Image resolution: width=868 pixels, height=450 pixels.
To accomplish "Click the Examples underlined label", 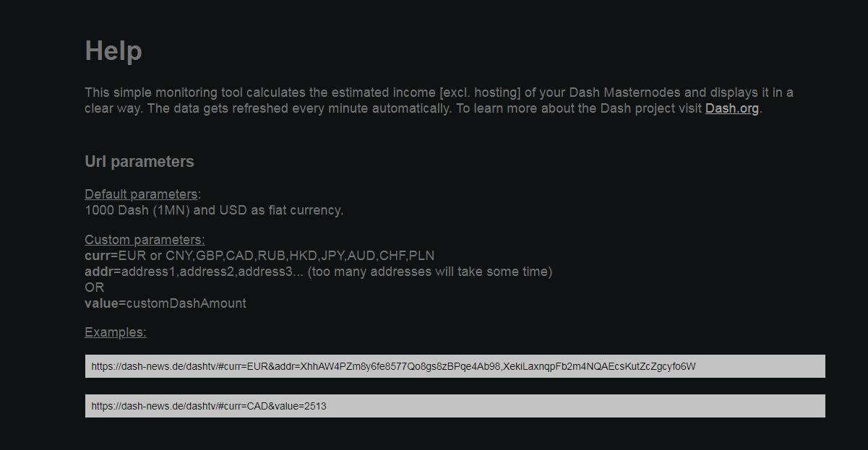I will pos(116,332).
